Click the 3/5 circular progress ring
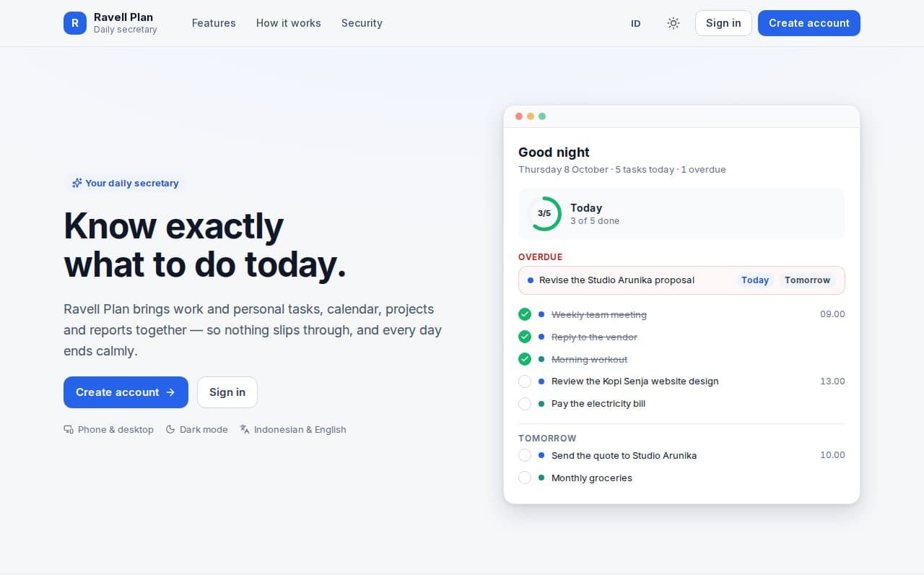 tap(544, 214)
